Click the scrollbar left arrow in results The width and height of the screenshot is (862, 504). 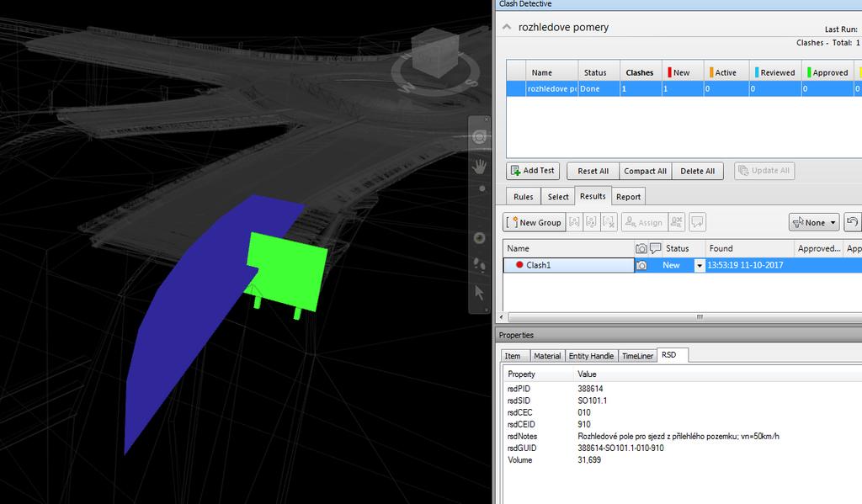coord(502,317)
